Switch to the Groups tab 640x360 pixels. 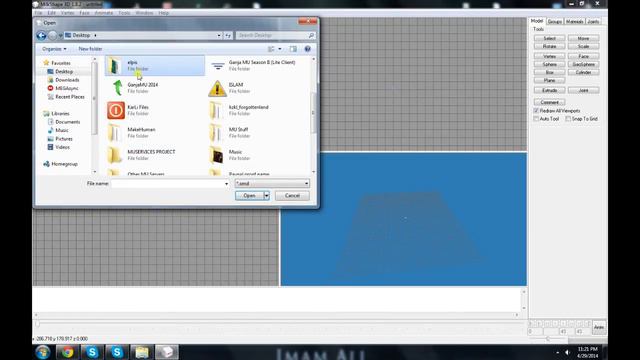pyautogui.click(x=555, y=21)
